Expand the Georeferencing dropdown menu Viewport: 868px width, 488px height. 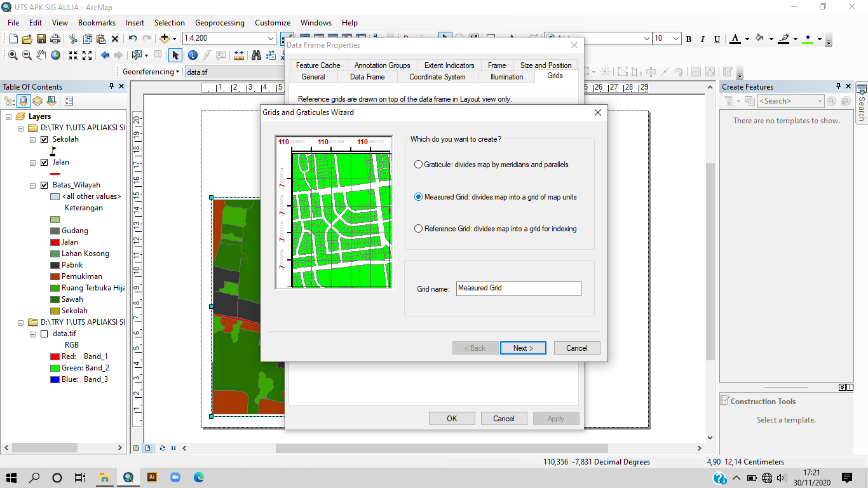[x=178, y=72]
